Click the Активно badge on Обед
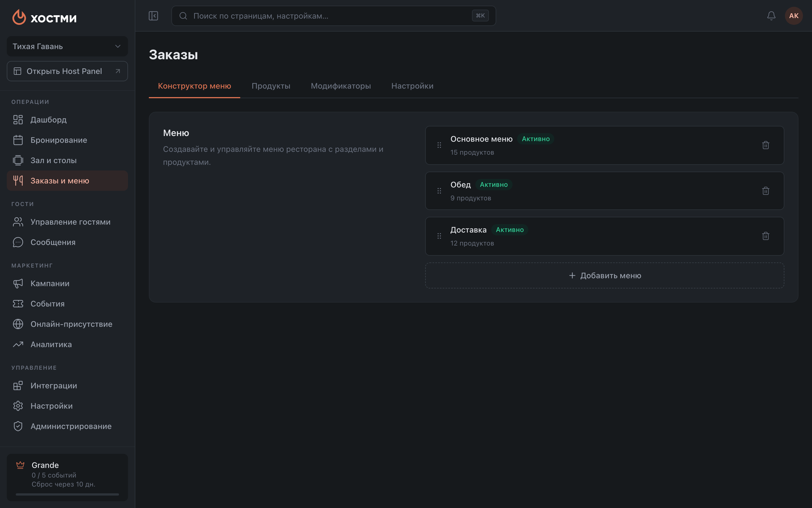 (x=494, y=185)
